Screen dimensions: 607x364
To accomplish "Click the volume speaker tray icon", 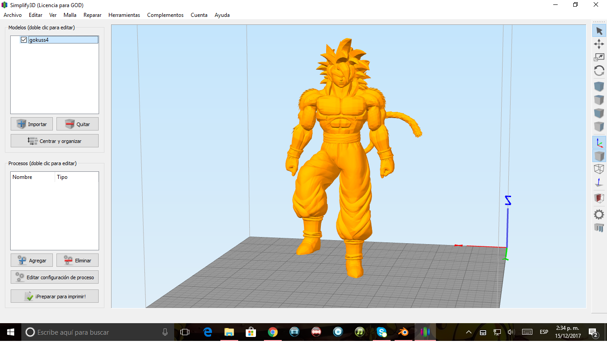I will (x=511, y=332).
